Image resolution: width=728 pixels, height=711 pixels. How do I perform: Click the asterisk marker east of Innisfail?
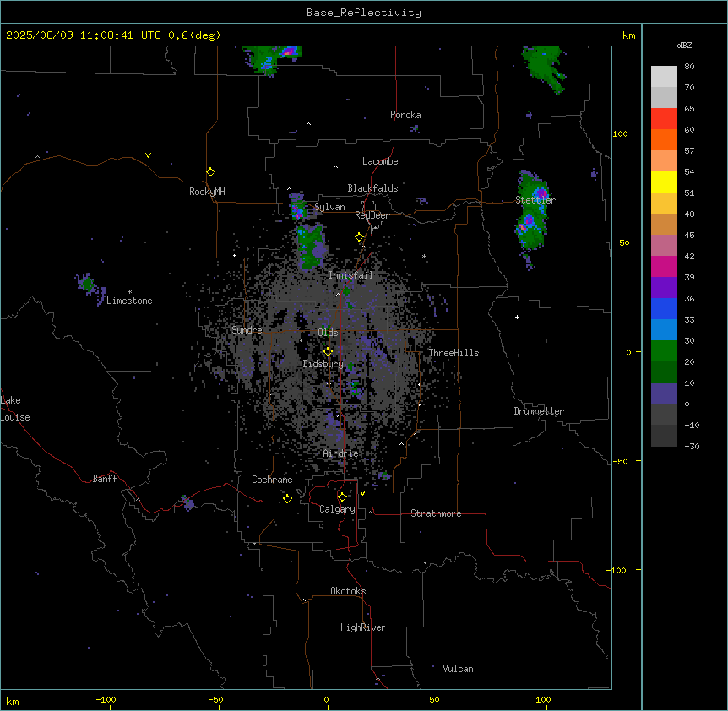(x=424, y=256)
